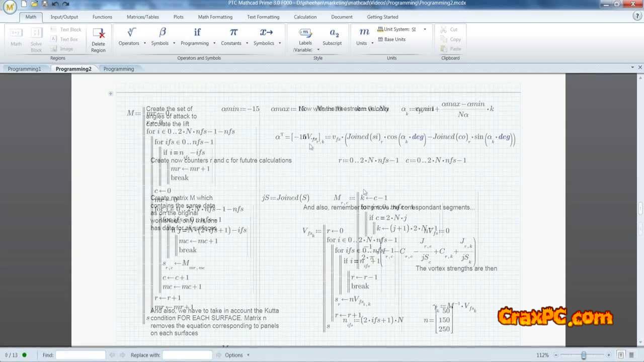Screen dimensions: 644x362
Task: Copy the selection to clipboard
Action: pyautogui.click(x=450, y=39)
